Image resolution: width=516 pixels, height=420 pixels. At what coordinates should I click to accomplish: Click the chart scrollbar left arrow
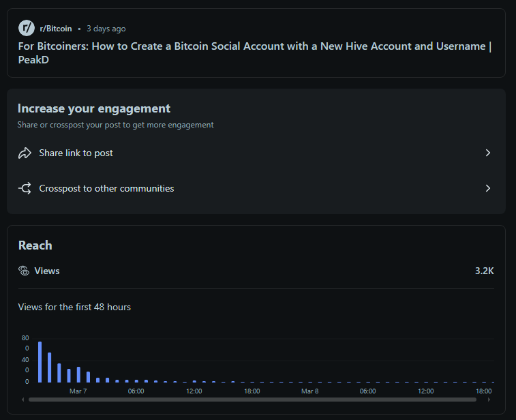pyautogui.click(x=22, y=400)
